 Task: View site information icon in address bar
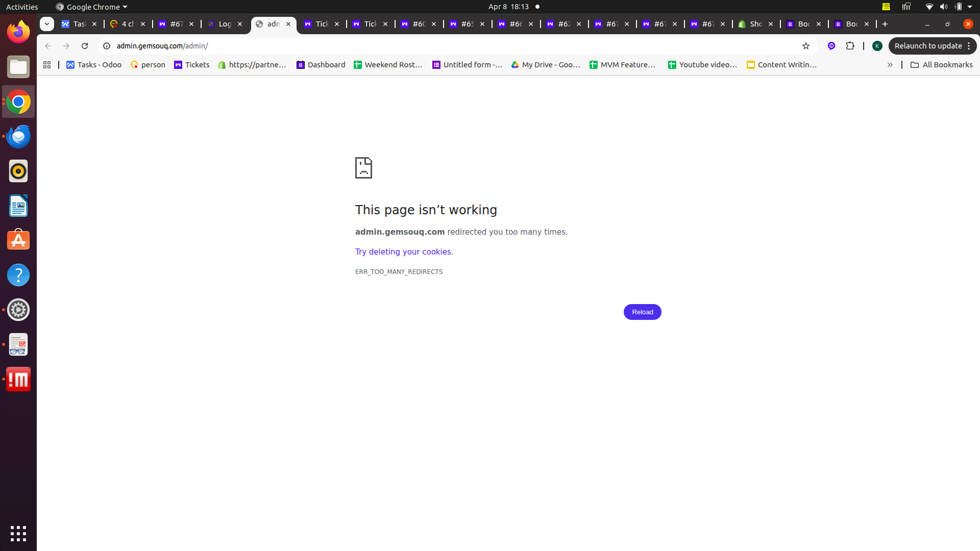coord(107,46)
